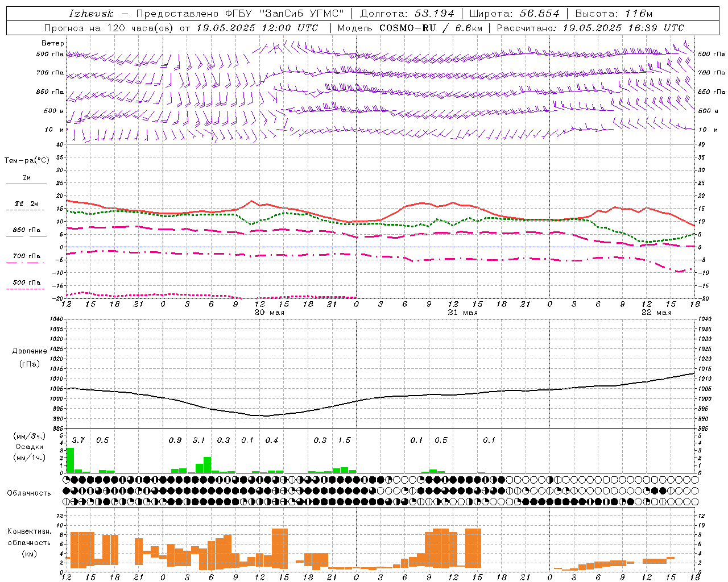
Task: Click the computed time 19.05.2025 16:39 UTC
Action: [623, 28]
